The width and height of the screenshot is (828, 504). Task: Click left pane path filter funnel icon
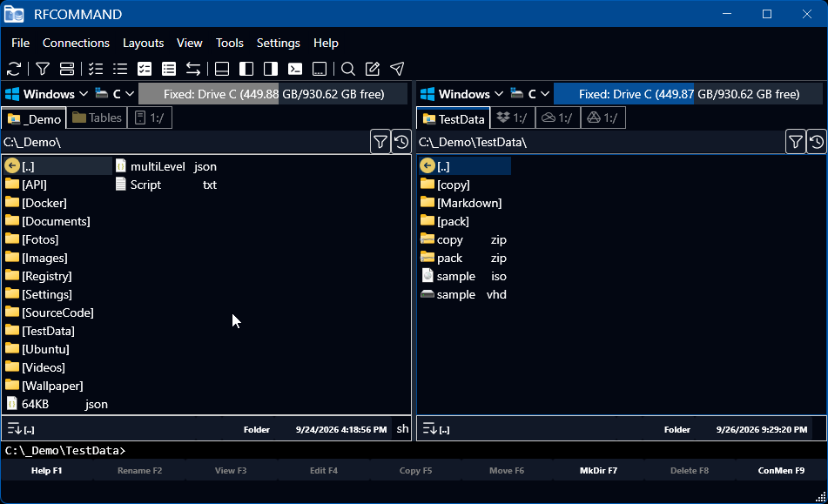380,142
